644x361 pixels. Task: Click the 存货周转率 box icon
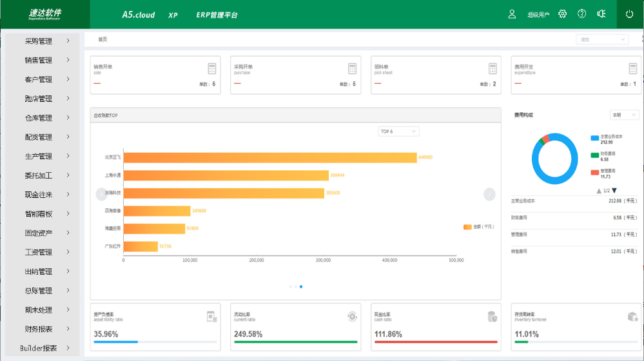(x=632, y=317)
